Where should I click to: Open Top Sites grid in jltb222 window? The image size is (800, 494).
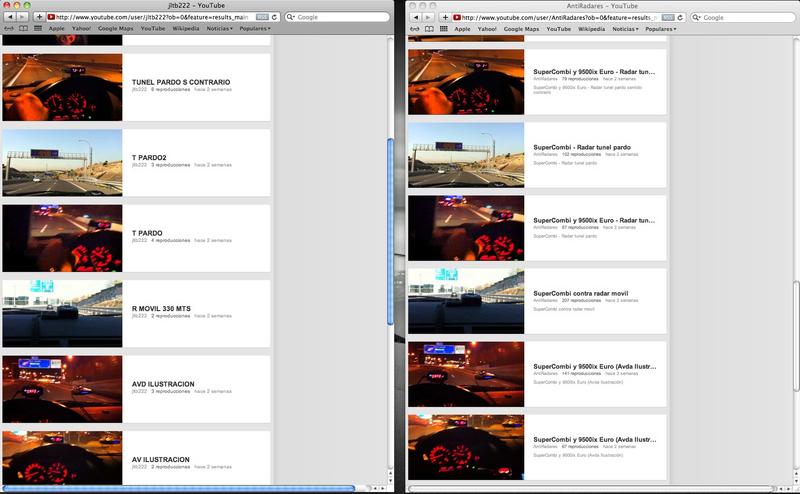click(x=38, y=29)
